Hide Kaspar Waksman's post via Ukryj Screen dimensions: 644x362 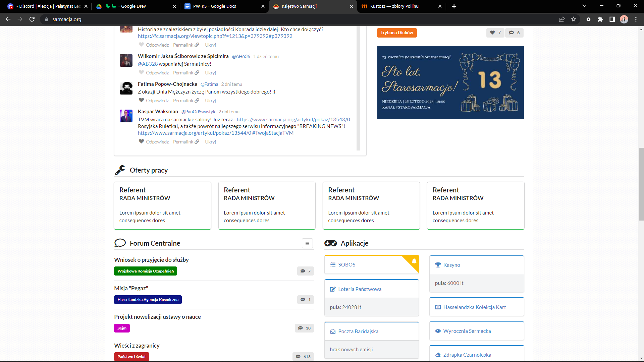210,142
